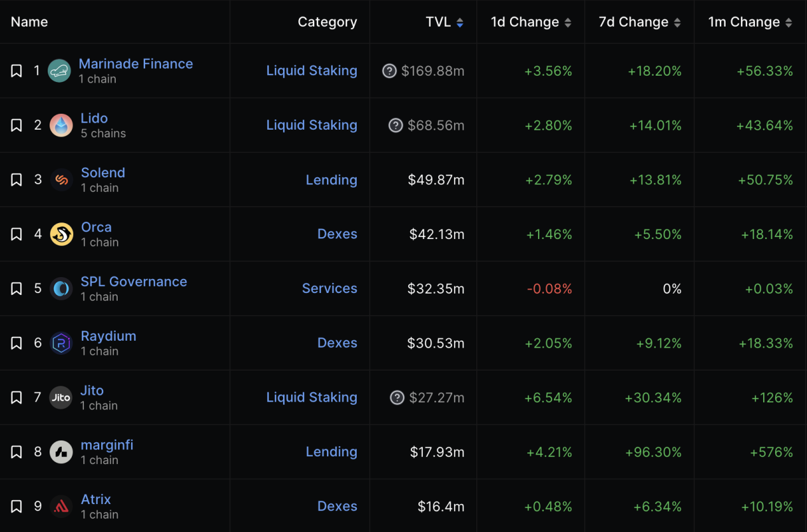Image resolution: width=807 pixels, height=532 pixels.
Task: Click the Category column header
Action: click(x=328, y=22)
